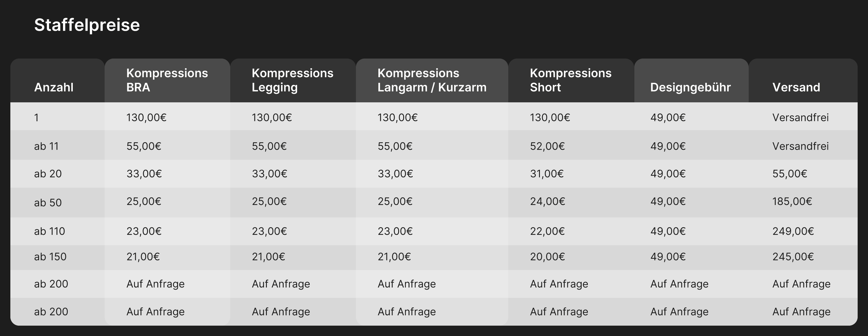This screenshot has height=336, width=868.
Task: Click the "ab 50" quantity cell
Action: (x=48, y=203)
